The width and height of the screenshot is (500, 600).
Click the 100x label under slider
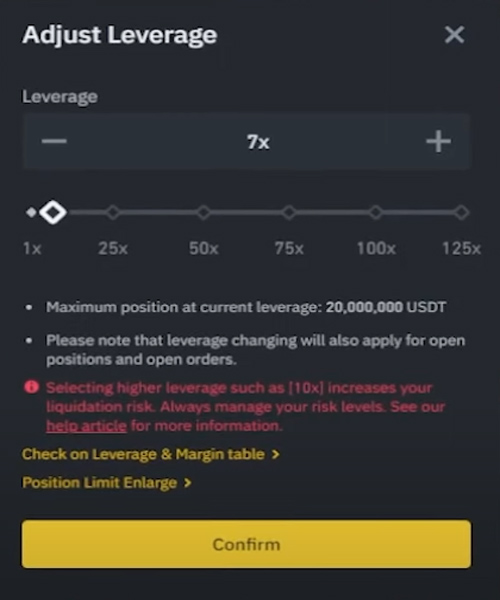pos(376,249)
